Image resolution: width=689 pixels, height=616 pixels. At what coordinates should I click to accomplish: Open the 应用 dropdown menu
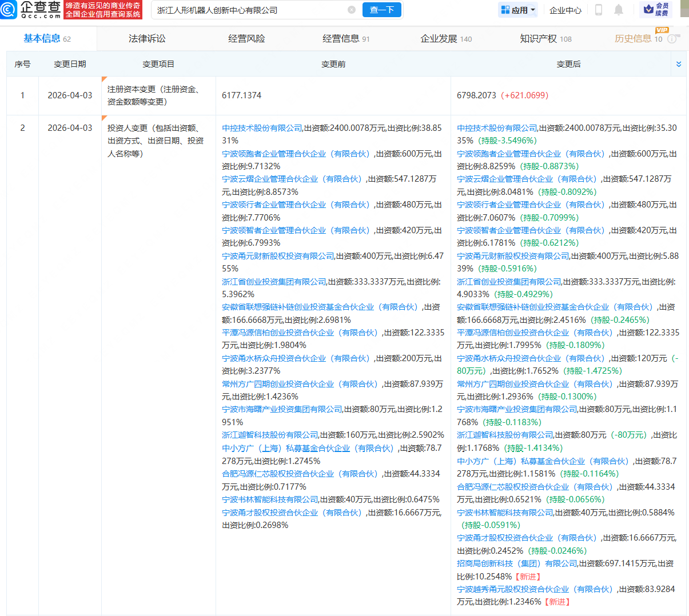pos(518,10)
